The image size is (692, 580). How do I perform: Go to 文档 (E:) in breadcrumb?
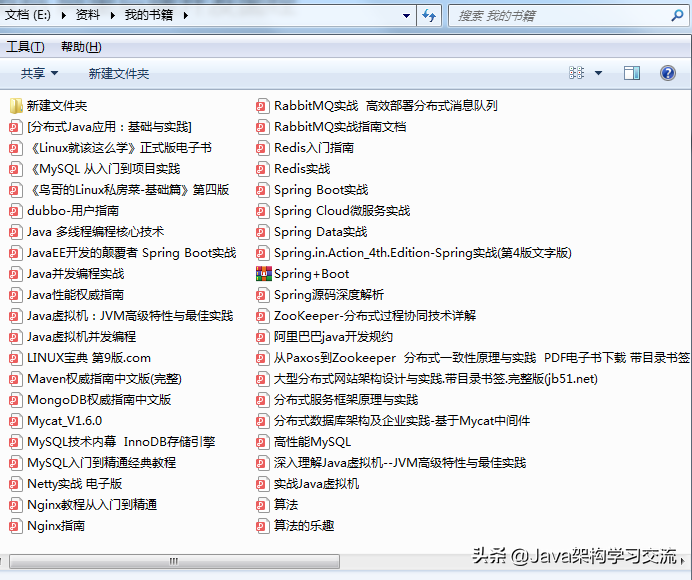27,15
